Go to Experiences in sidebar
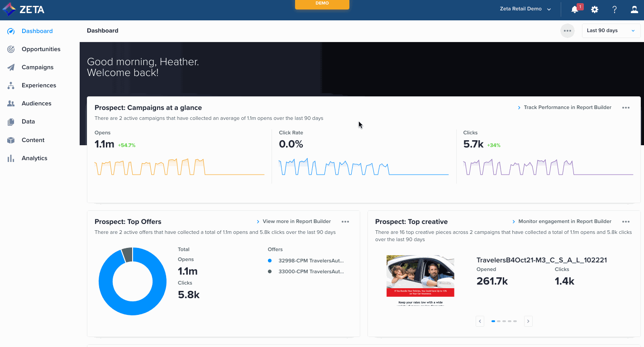The height and width of the screenshot is (347, 644). 39,86
